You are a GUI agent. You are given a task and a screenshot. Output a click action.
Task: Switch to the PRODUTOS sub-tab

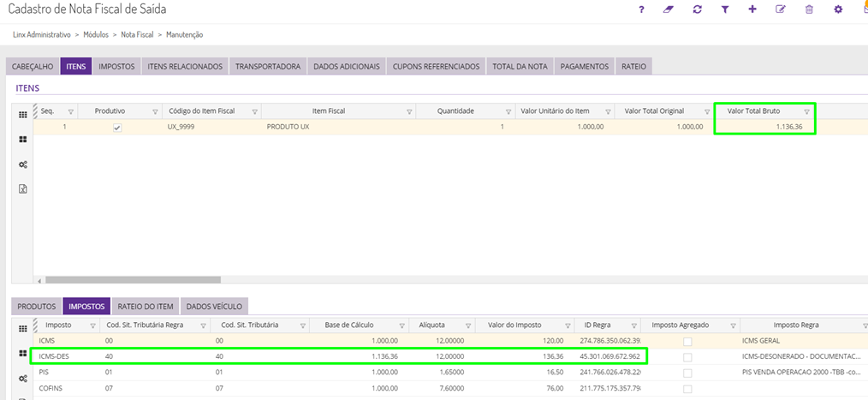click(x=37, y=307)
